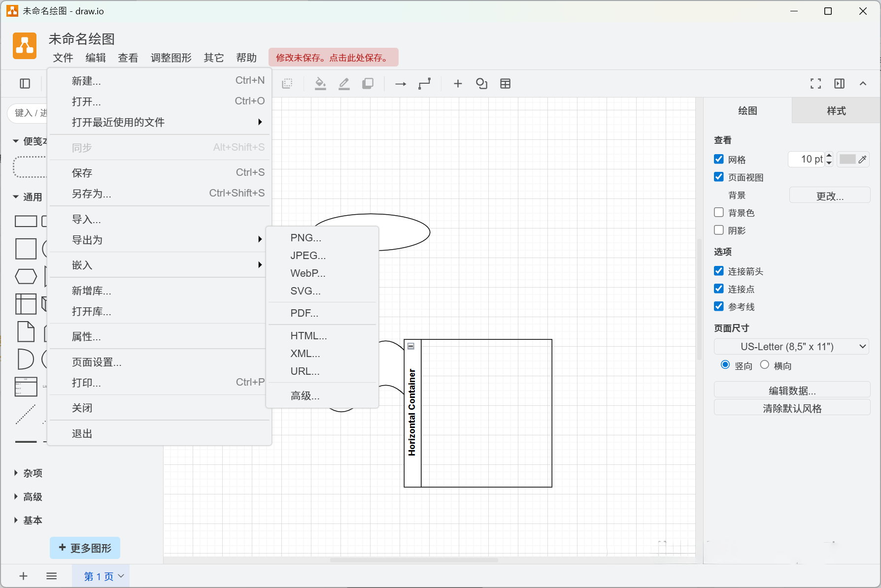Expand the 杂项 shape category

[28, 473]
